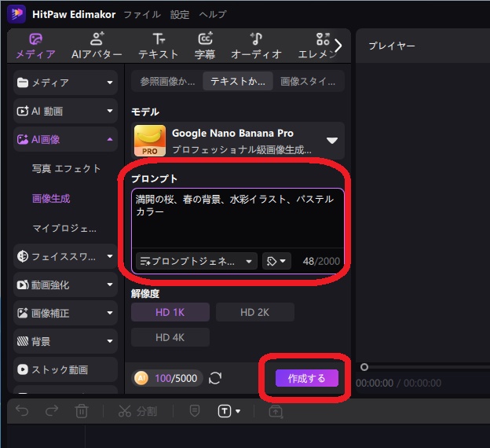Image resolution: width=490 pixels, height=448 pixels.
Task: Click the banana PRO model thumbnail
Action: [x=150, y=141]
